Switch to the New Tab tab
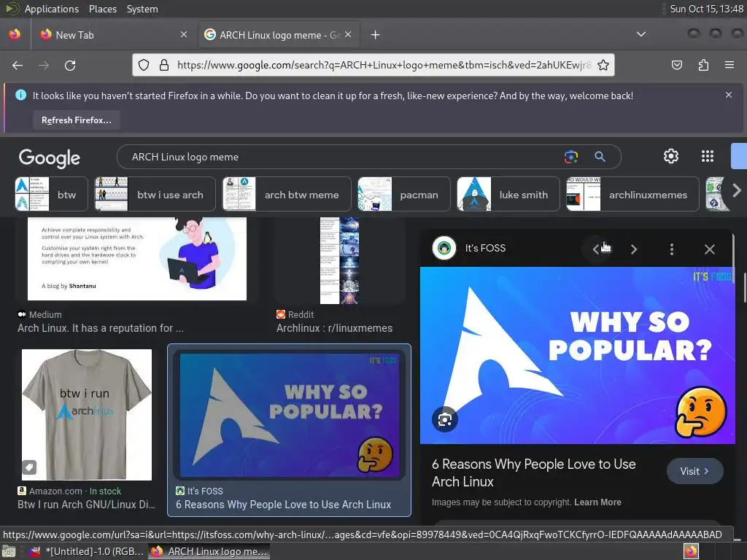The image size is (747, 560). (x=113, y=35)
